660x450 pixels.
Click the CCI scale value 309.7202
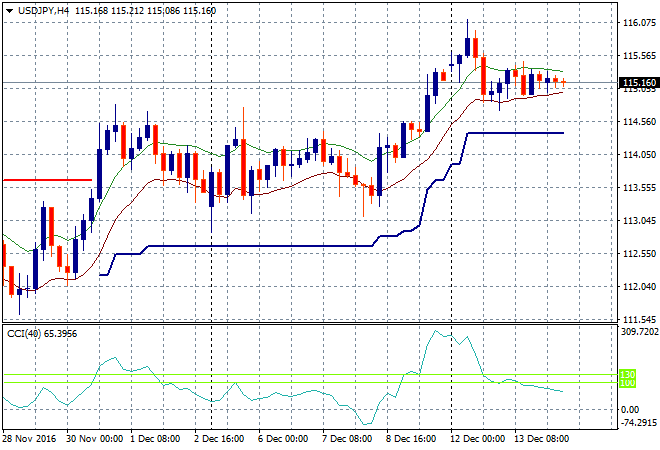640,332
